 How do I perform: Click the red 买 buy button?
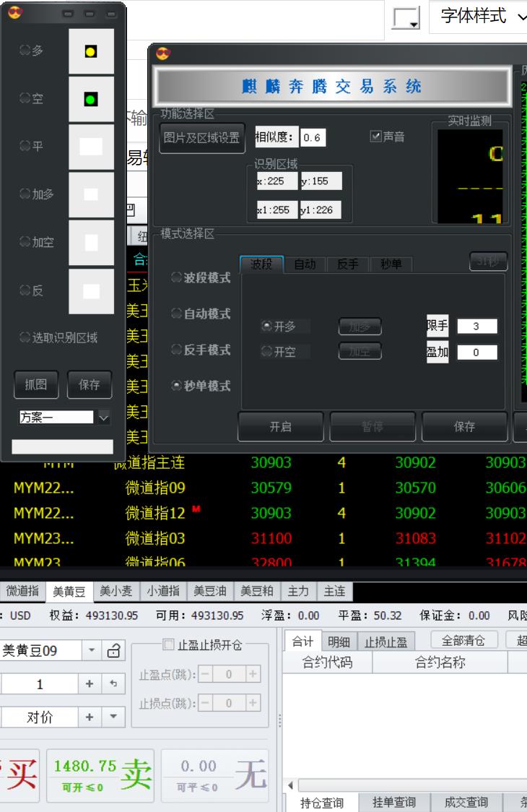coord(20,776)
